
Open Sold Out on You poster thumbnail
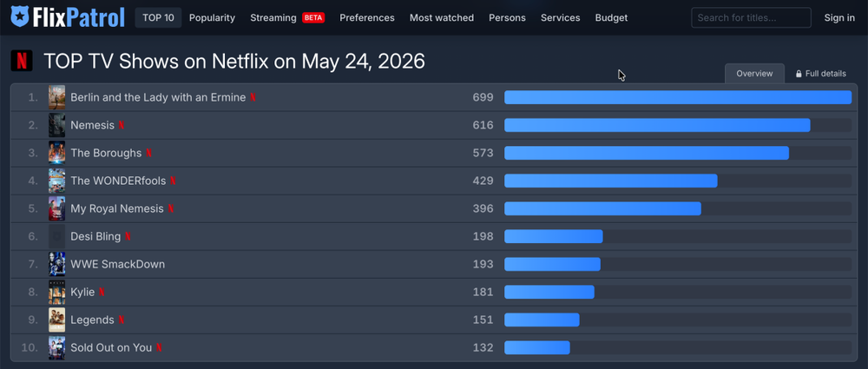tap(56, 347)
